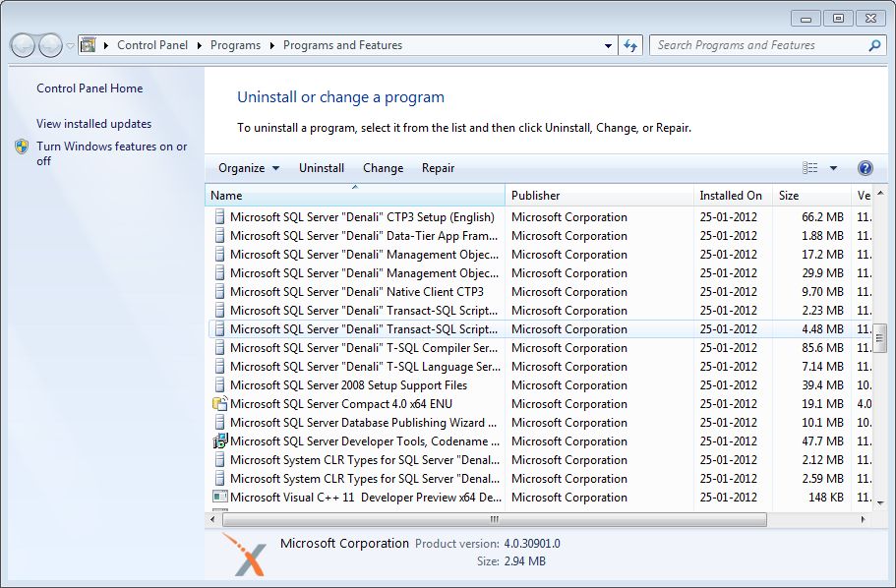Select Programs and Features breadcrumb
Viewport: 896px width, 588px height.
343,45
